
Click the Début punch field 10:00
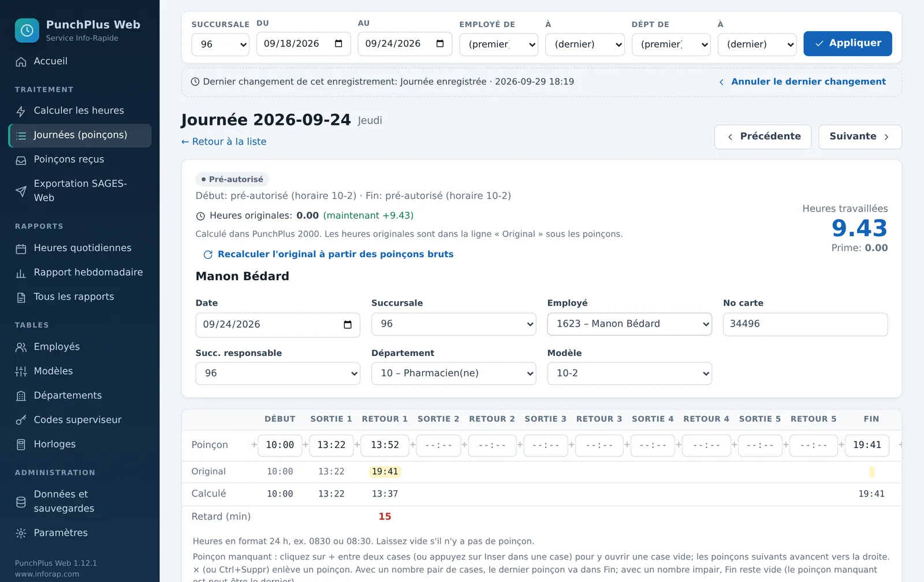[280, 445]
